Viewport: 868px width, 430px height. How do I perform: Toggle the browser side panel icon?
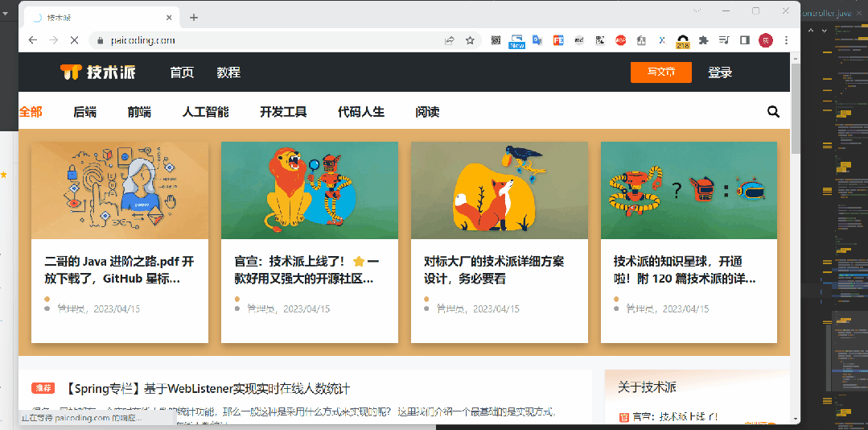(745, 40)
